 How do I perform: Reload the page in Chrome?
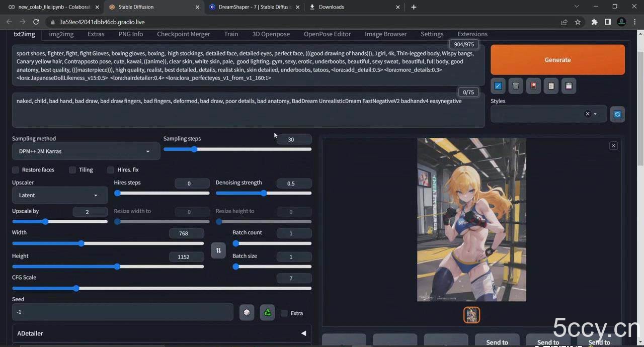point(36,22)
